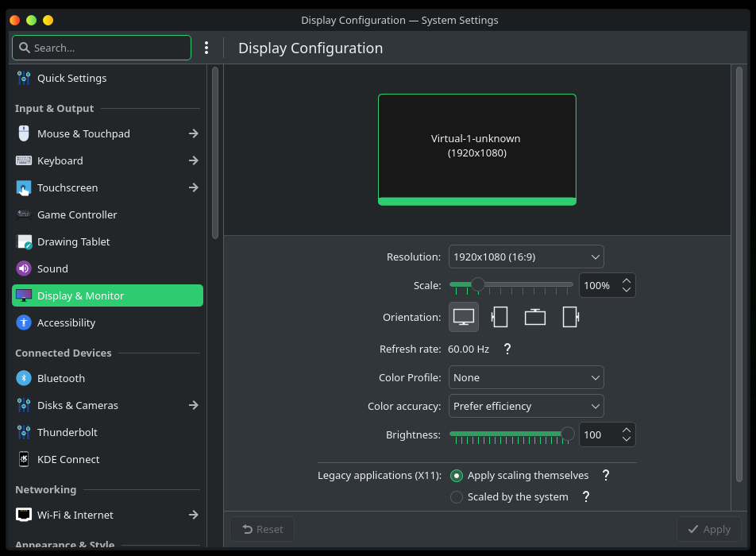Select the landscape orientation icon
This screenshot has height=556, width=756.
click(x=464, y=317)
